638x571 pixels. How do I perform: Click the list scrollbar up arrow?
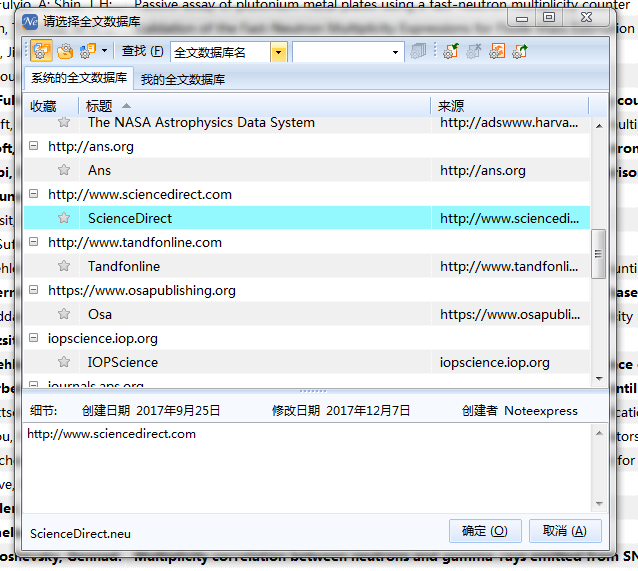pyautogui.click(x=599, y=126)
